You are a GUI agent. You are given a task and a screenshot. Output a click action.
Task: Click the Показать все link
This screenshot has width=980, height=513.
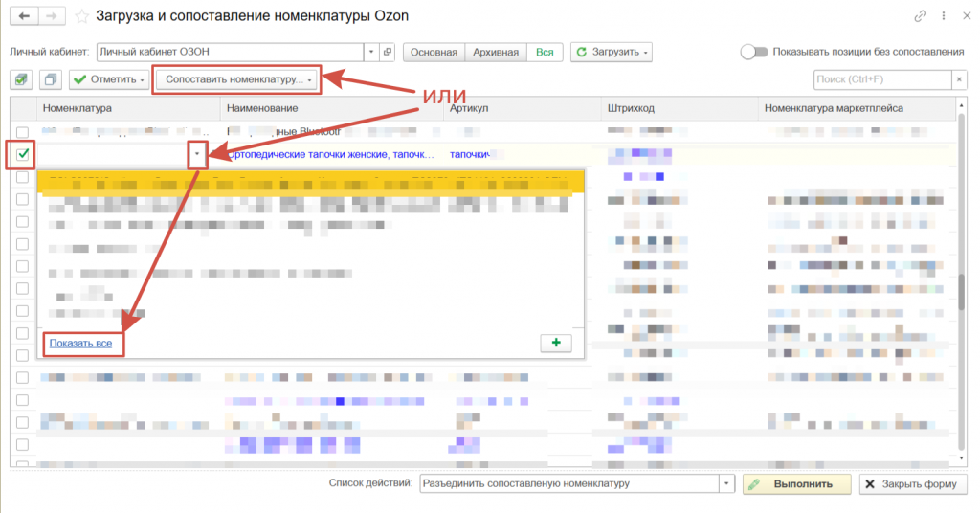(80, 343)
